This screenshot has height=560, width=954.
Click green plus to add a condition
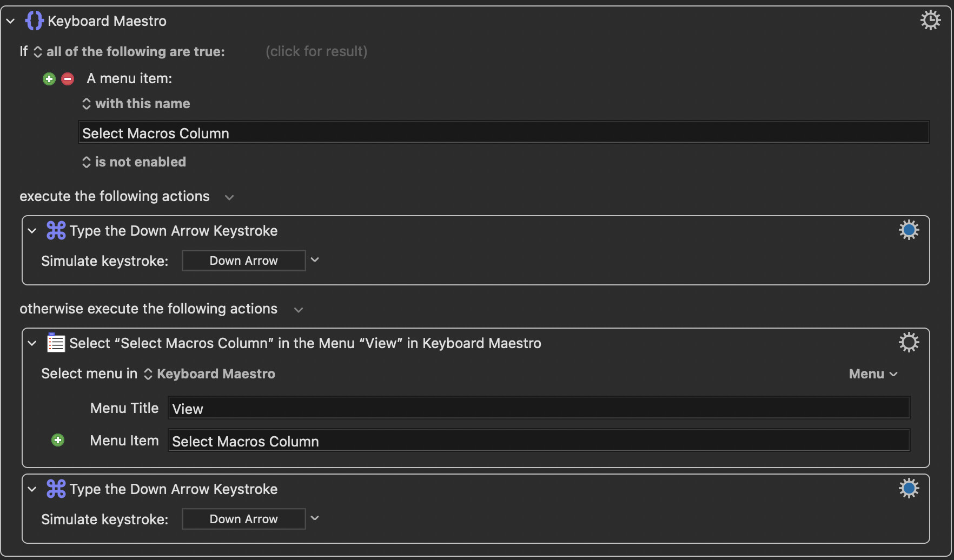(x=49, y=79)
